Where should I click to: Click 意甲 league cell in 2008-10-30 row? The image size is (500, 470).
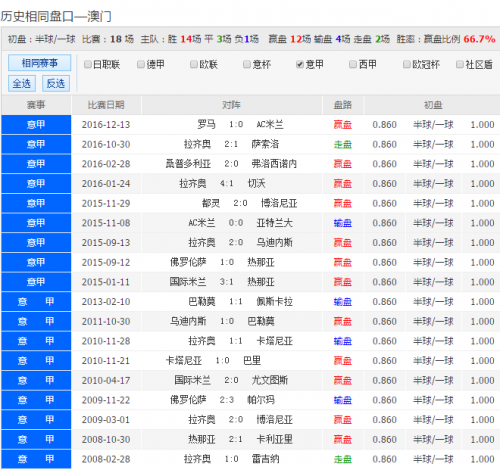pyautogui.click(x=36, y=439)
